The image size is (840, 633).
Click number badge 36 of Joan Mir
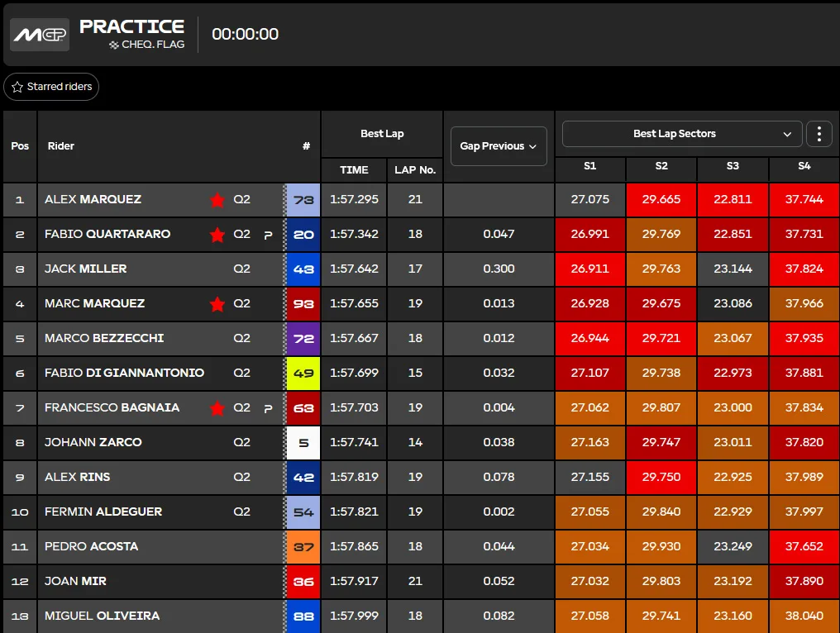[x=303, y=582]
